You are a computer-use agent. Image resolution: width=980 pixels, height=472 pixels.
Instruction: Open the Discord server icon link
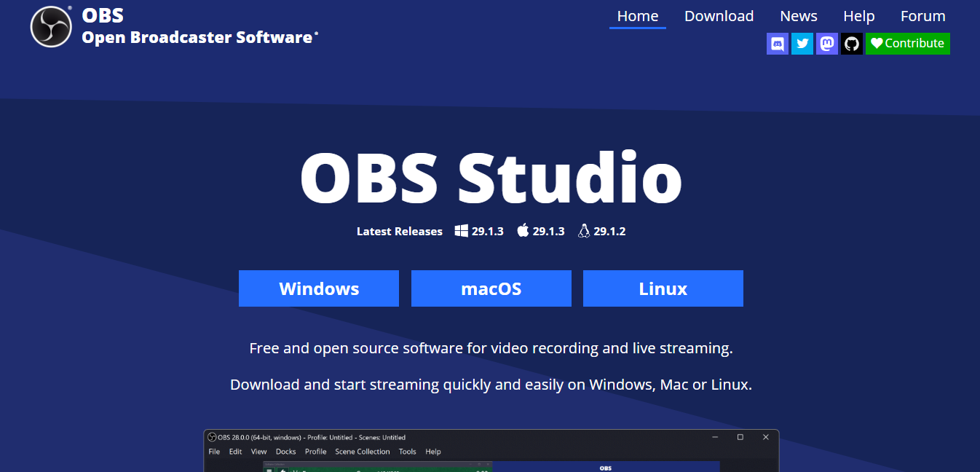(x=778, y=44)
